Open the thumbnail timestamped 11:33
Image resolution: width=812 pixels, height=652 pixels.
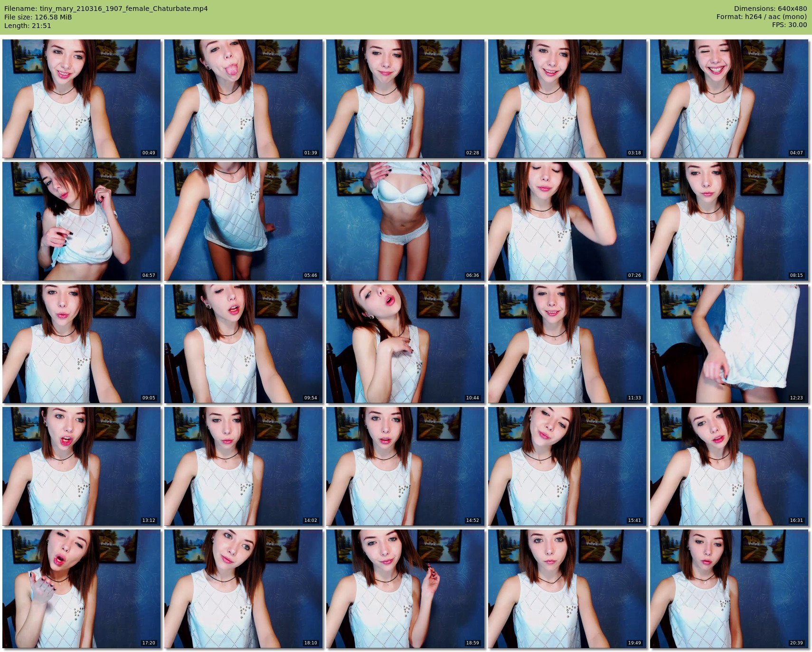click(x=567, y=343)
